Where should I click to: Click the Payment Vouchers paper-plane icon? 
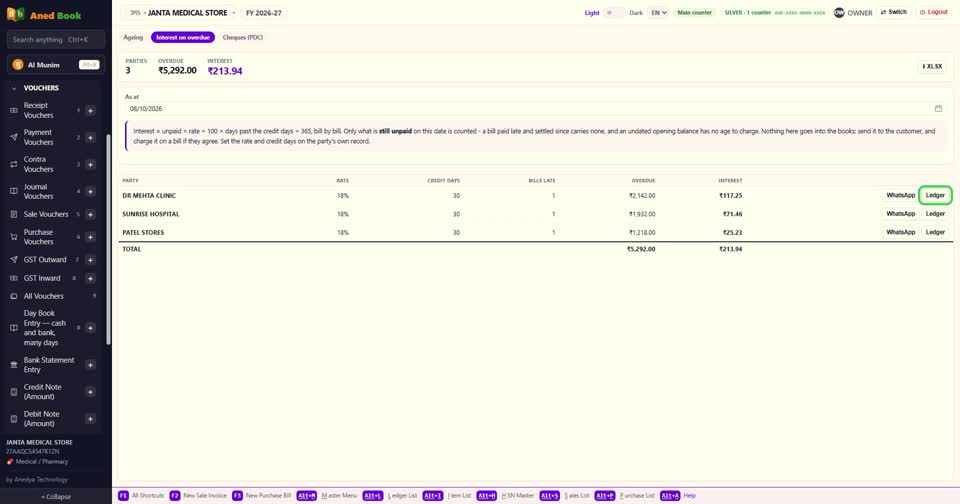point(13,138)
